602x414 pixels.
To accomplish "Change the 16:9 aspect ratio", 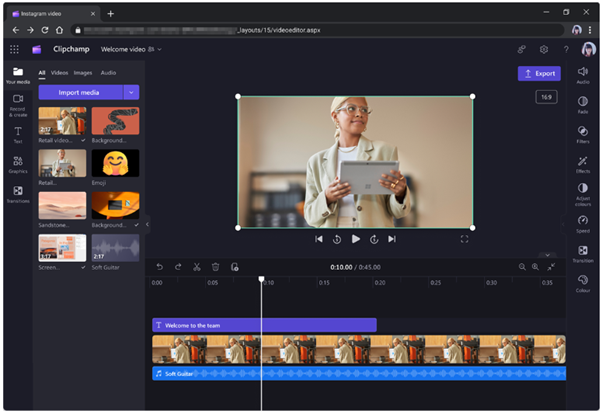I will pos(546,97).
